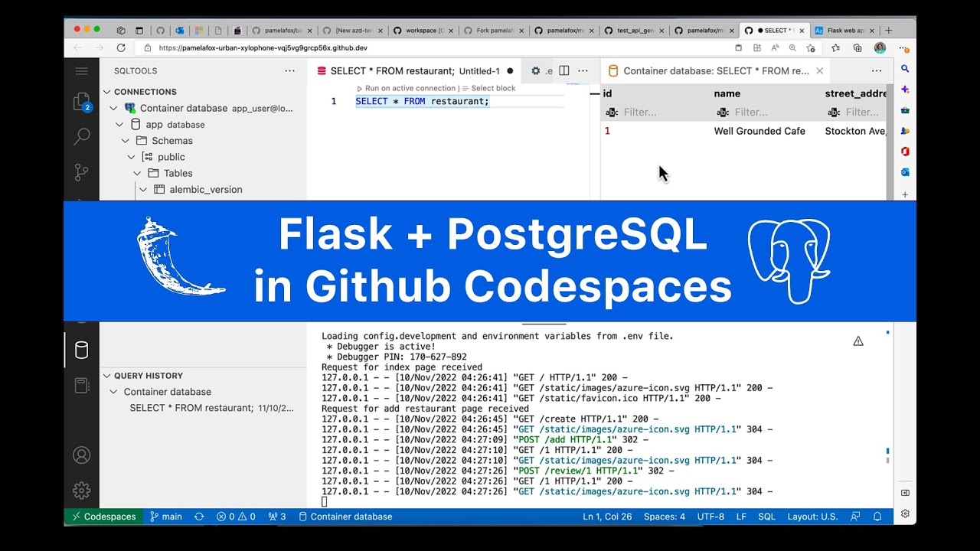
Task: Reload the browser page
Action: pyautogui.click(x=121, y=47)
